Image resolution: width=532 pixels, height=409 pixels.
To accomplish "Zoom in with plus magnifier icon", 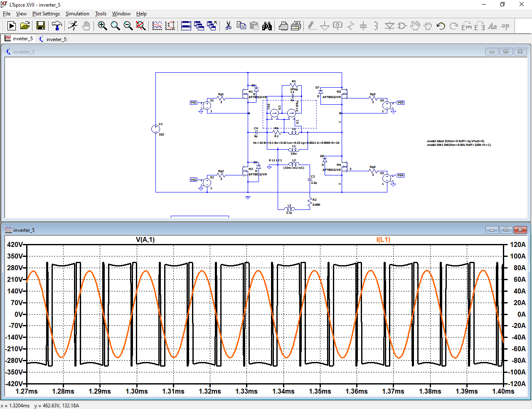I will click(102, 26).
